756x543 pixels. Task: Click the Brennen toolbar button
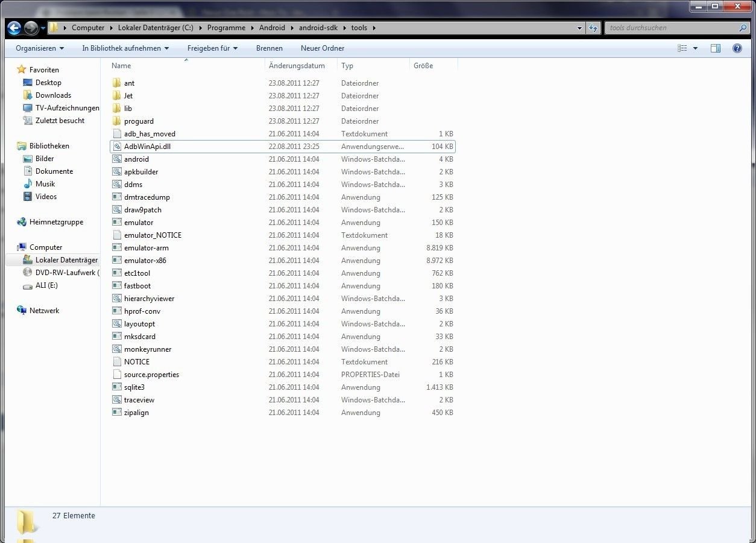[269, 48]
